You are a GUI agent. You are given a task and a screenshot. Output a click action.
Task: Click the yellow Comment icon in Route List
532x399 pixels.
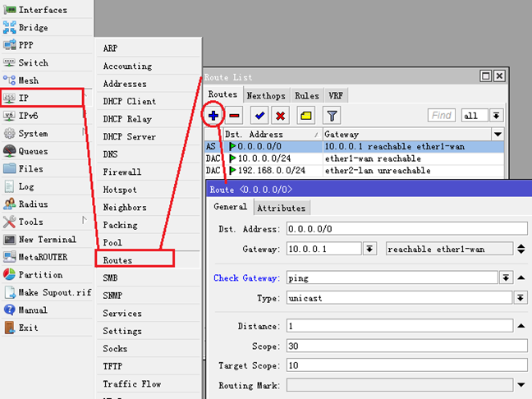(x=305, y=116)
